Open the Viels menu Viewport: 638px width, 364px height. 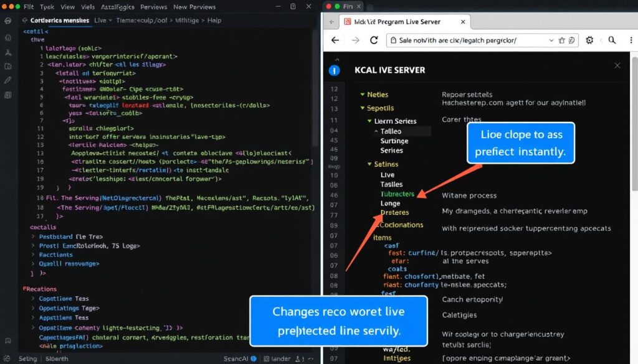pos(87,7)
